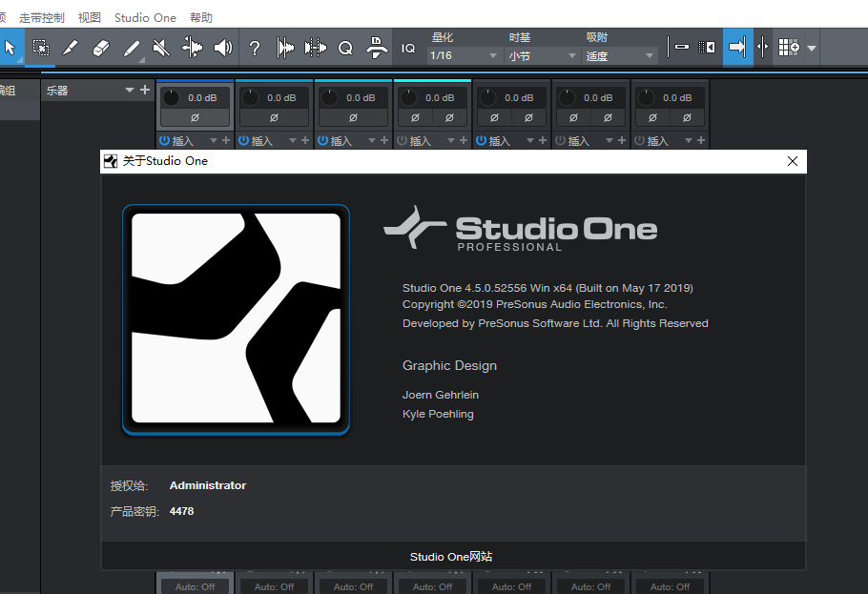Toggle left phase invert ø on fourth channel
868x594 pixels.
[415, 117]
